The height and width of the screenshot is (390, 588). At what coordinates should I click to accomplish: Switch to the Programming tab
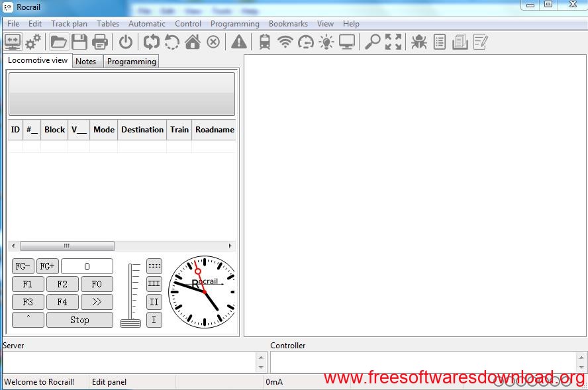(x=131, y=62)
